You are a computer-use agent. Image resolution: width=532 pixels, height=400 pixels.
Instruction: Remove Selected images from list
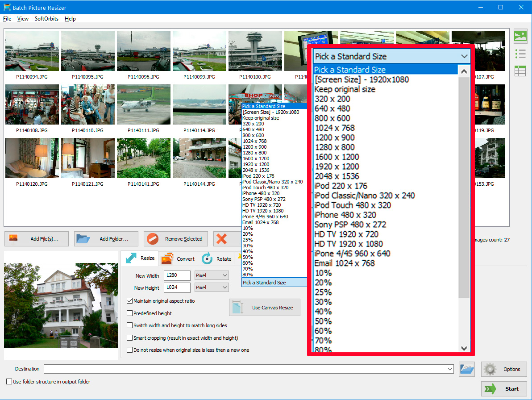click(175, 238)
